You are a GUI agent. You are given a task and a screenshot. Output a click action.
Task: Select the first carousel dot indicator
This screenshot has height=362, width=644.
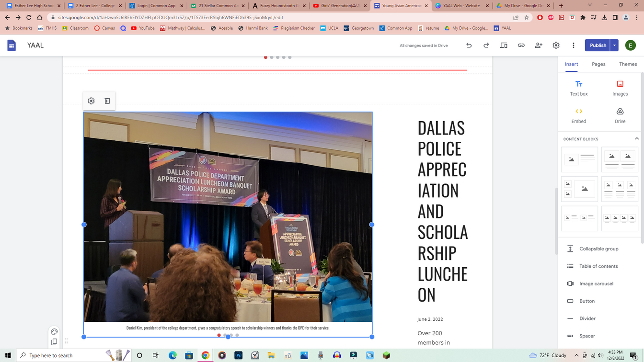219,335
